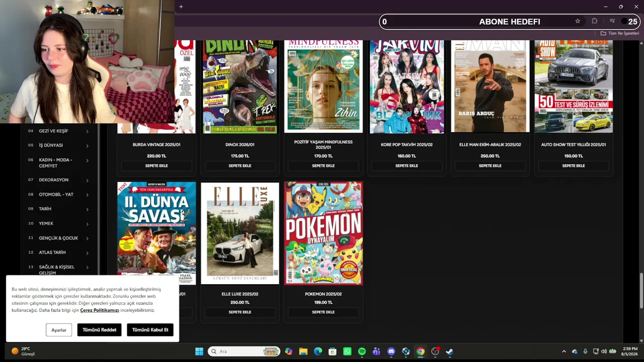Open the volume control in the tray
Viewport: 644px width, 362px height.
pos(604,351)
